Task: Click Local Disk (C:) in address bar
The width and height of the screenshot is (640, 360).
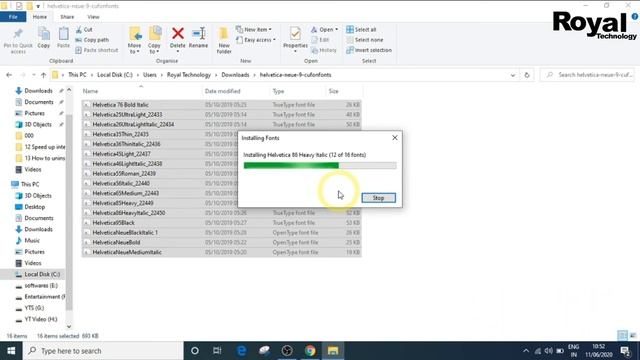Action: 115,75
